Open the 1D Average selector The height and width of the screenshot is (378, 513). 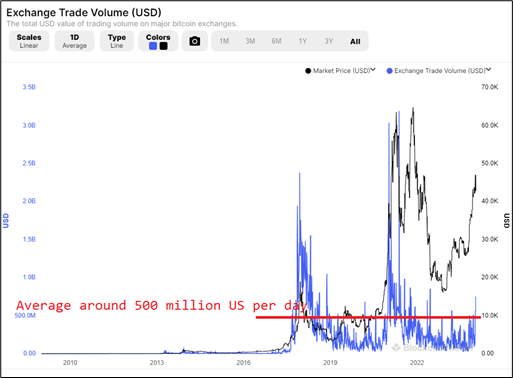coord(74,41)
